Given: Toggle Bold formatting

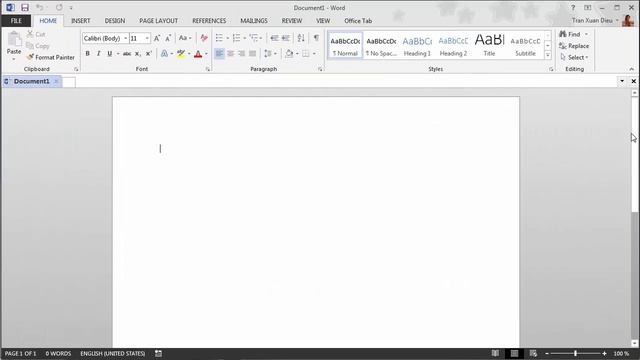Looking at the screenshot, I should click(87, 54).
